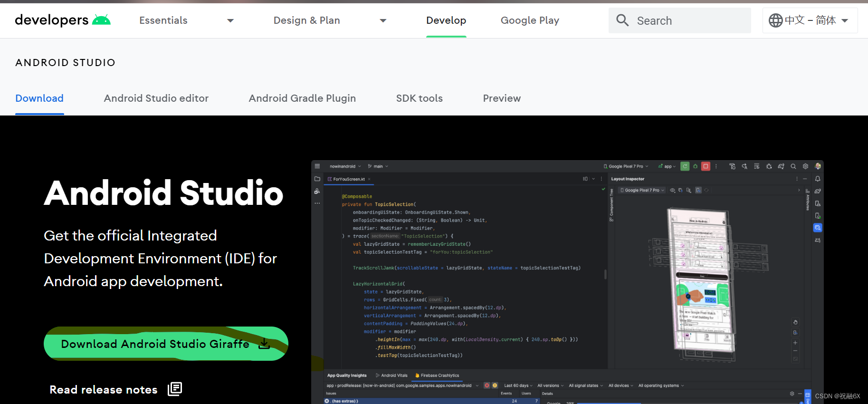
Task: Click the yellow warning filter icon in Insights
Action: (x=495, y=385)
